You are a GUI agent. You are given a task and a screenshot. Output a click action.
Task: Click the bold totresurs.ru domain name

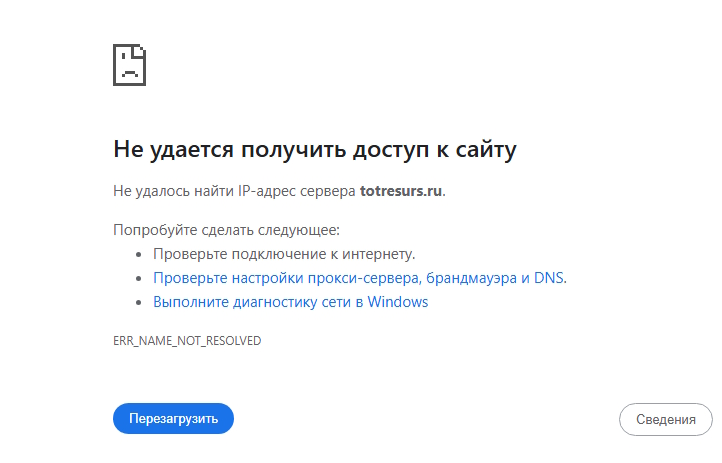click(x=401, y=191)
